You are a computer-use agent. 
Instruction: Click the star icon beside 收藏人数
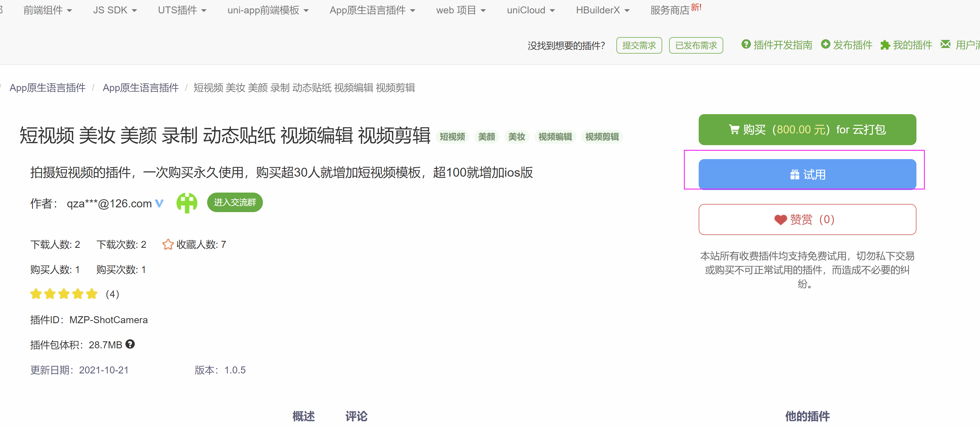pos(168,244)
